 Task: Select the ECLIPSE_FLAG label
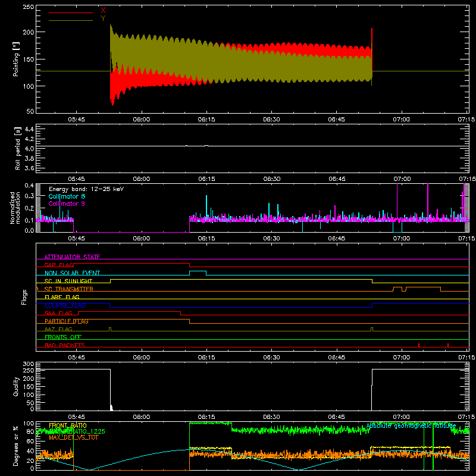point(65,305)
